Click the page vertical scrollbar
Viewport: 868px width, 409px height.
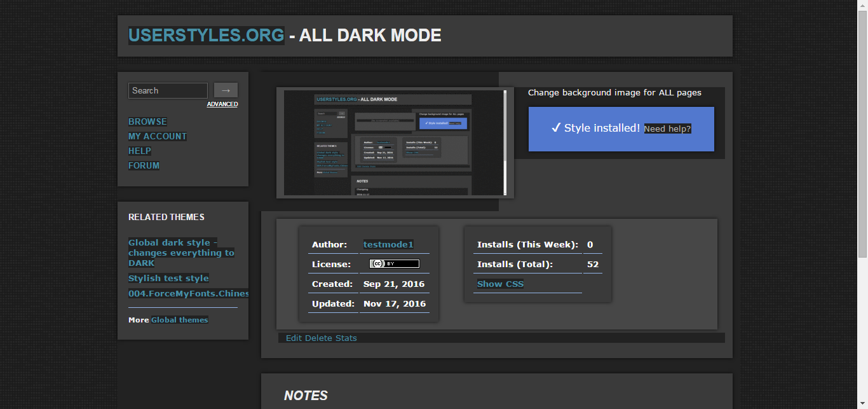coord(863,134)
